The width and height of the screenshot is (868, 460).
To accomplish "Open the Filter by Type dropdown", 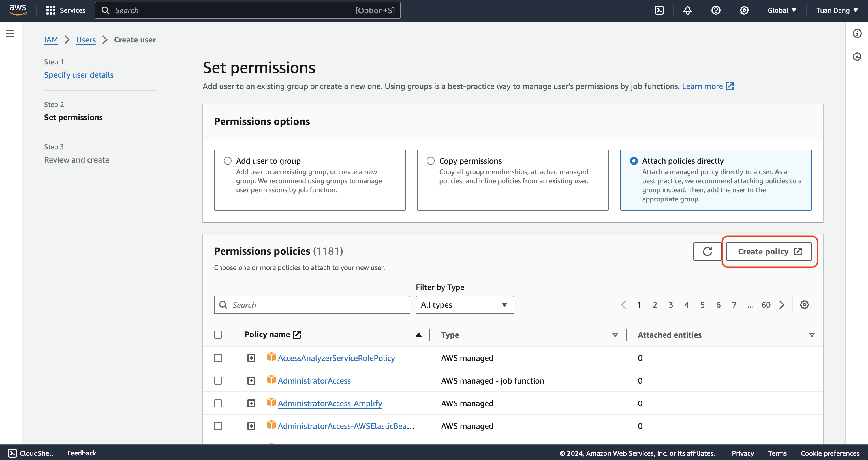I will pos(465,305).
